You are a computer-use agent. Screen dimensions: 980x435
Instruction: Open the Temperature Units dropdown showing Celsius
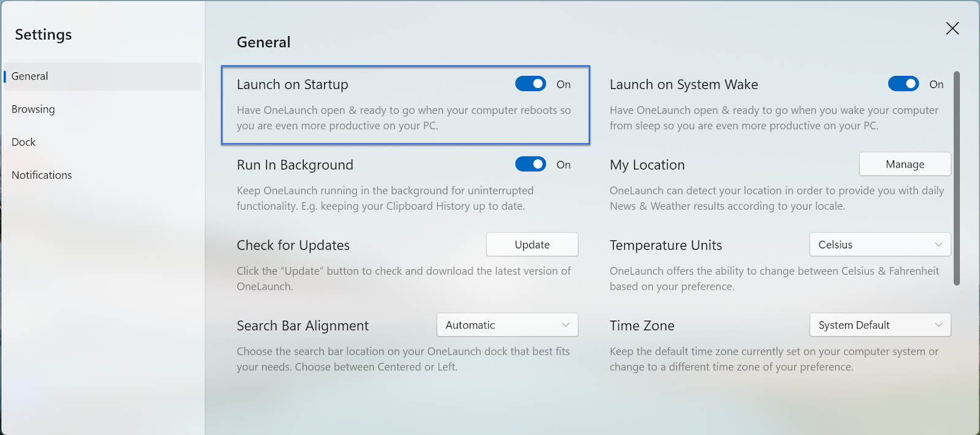(x=880, y=245)
